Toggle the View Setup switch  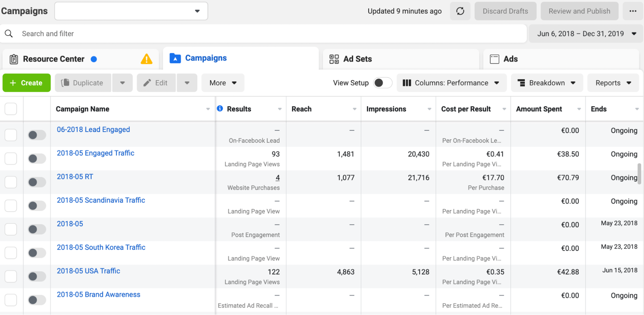pyautogui.click(x=383, y=83)
